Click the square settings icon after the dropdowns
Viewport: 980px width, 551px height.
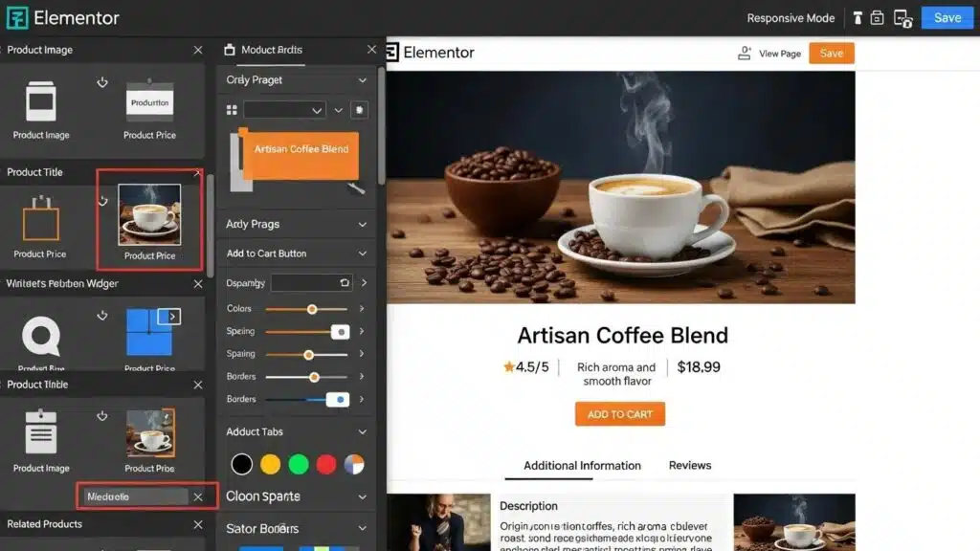pyautogui.click(x=360, y=110)
